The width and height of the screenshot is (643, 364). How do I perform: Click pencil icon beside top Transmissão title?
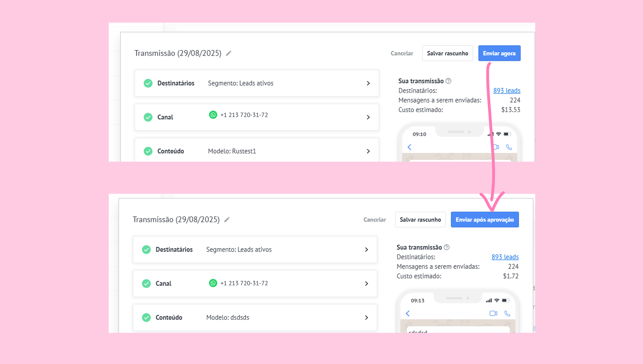point(229,53)
